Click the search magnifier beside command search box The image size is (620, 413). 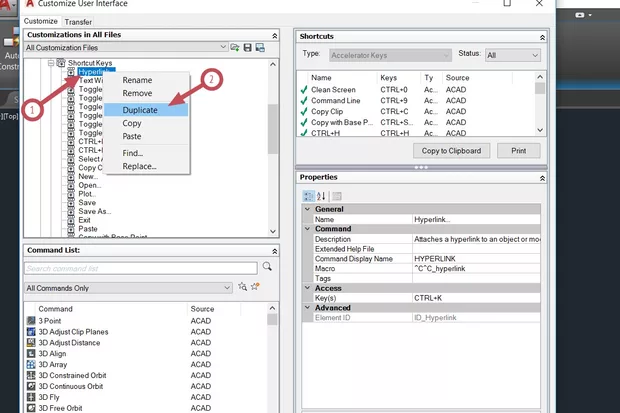(x=267, y=268)
